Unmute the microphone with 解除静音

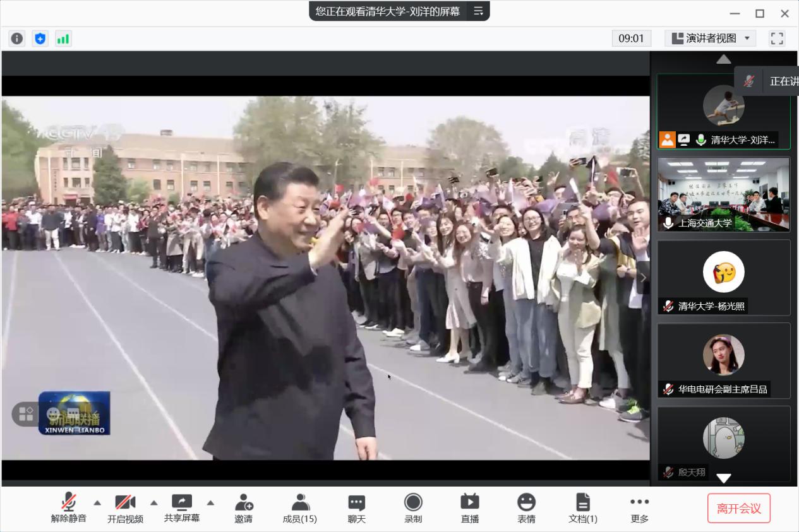pyautogui.click(x=69, y=509)
